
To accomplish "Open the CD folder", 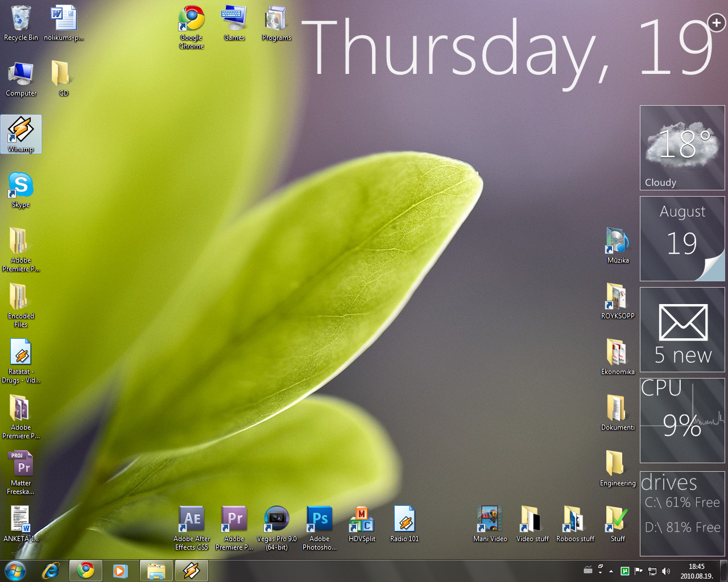I will pyautogui.click(x=64, y=79).
